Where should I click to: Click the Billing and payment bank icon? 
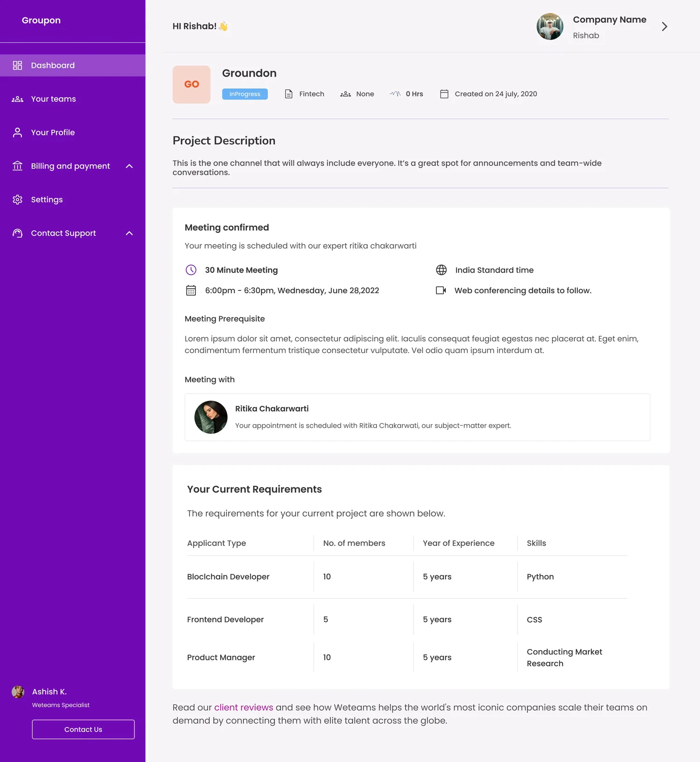point(17,166)
